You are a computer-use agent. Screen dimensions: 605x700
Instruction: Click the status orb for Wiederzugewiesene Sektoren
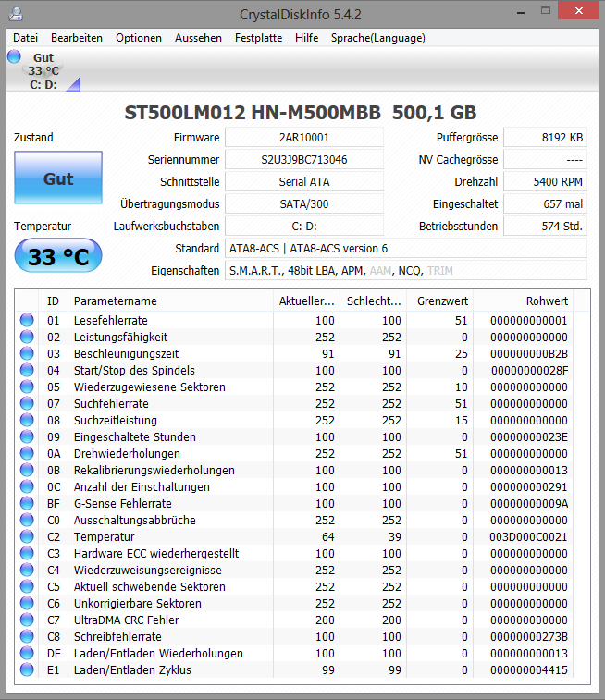coord(27,387)
